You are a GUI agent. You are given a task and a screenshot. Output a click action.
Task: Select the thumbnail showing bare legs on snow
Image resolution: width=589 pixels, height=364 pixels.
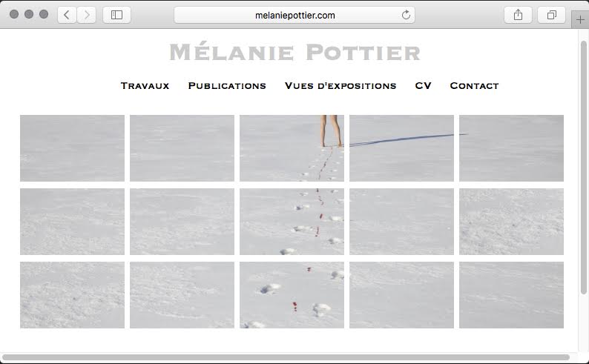[292, 148]
